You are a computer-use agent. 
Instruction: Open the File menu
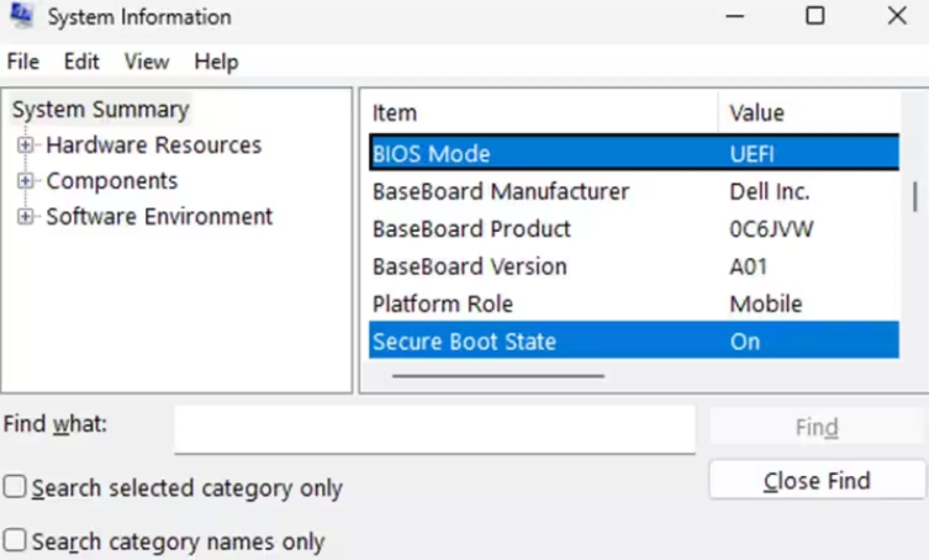pyautogui.click(x=23, y=61)
